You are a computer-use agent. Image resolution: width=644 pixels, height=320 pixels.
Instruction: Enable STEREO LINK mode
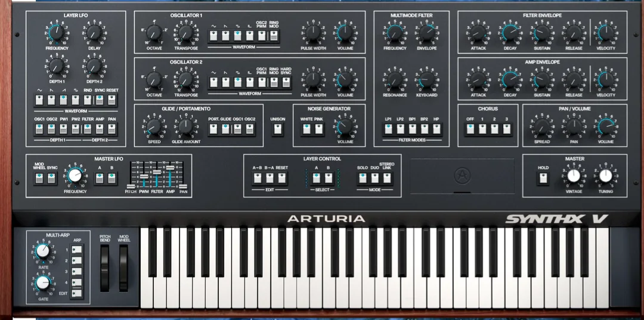(387, 179)
